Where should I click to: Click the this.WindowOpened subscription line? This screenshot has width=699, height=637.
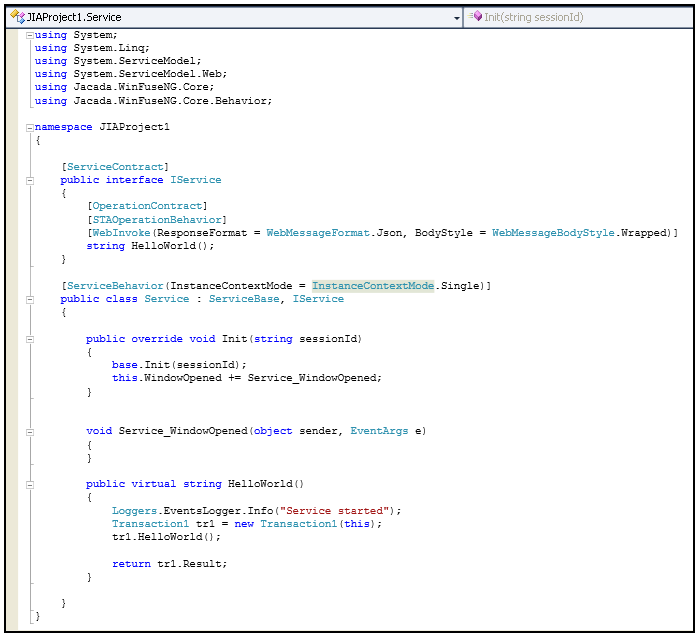[x=247, y=378]
